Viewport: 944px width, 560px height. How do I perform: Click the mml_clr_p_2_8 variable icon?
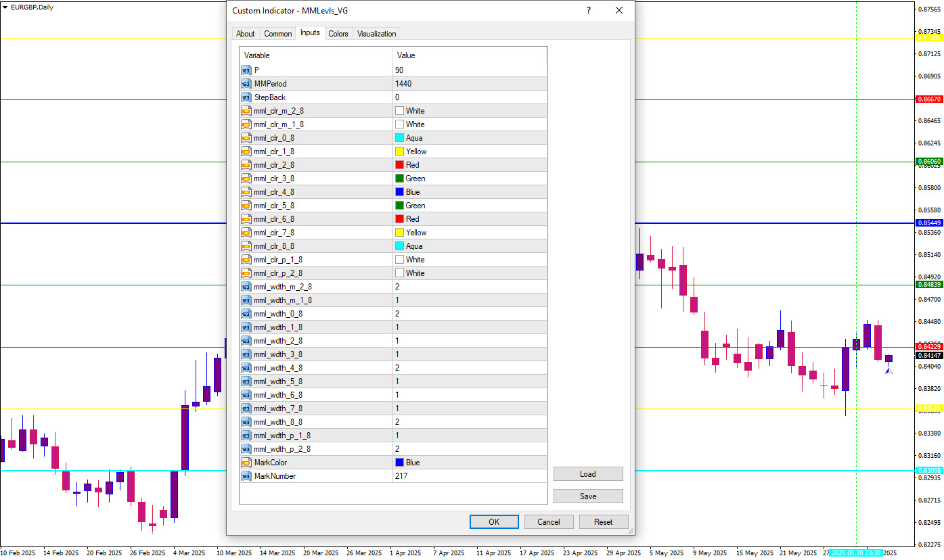[246, 273]
